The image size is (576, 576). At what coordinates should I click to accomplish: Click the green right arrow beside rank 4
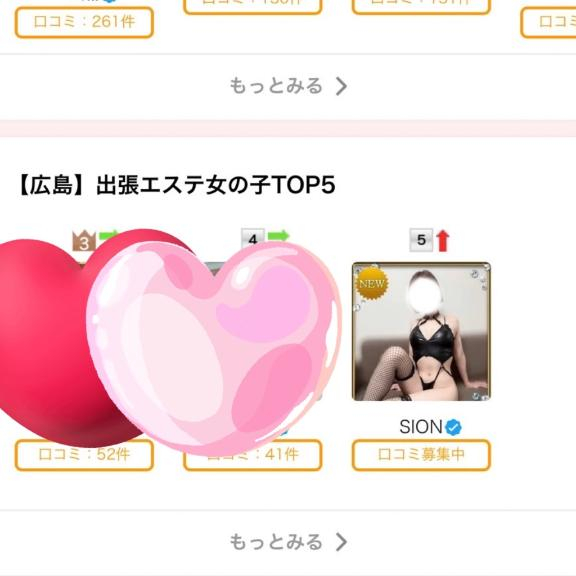click(x=278, y=235)
